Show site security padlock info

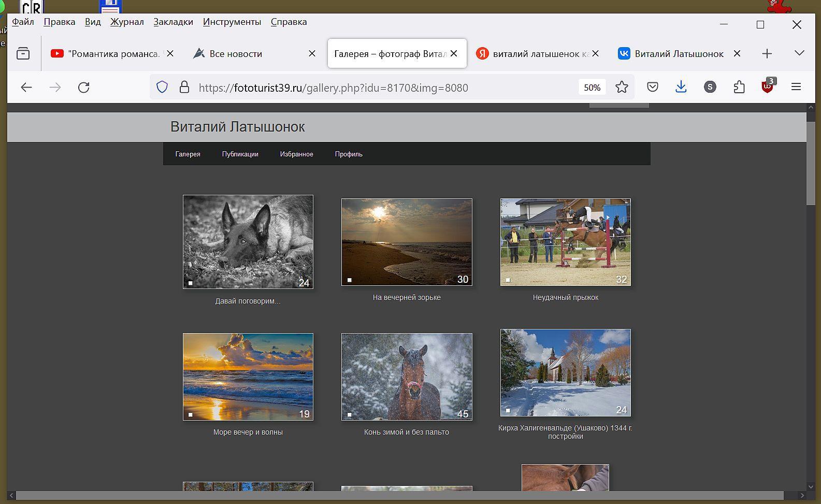click(184, 88)
